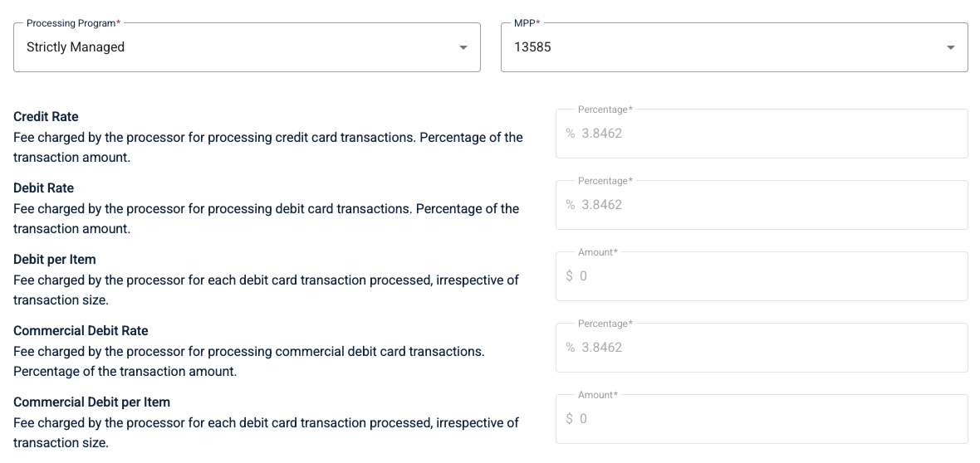Focus the Debit per Item amount value 0

click(x=583, y=275)
